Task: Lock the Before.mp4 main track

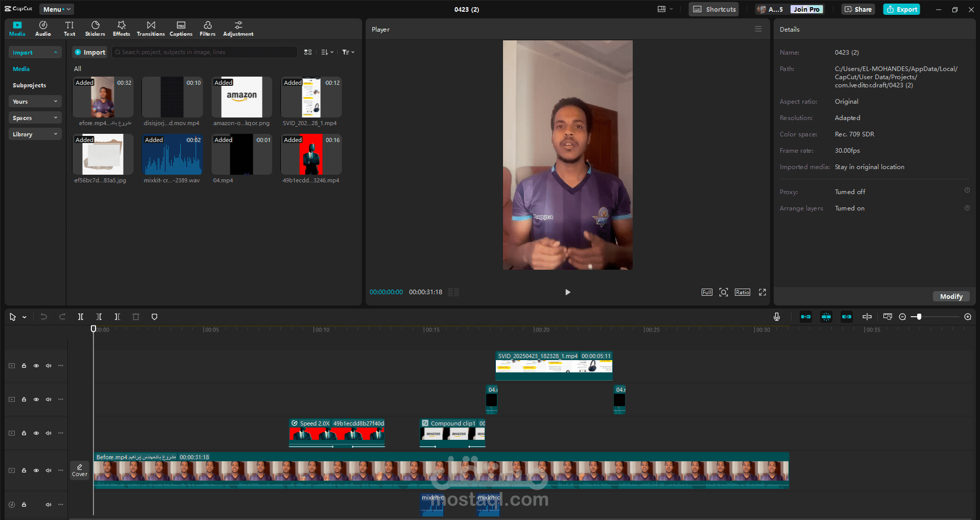Action: point(24,470)
